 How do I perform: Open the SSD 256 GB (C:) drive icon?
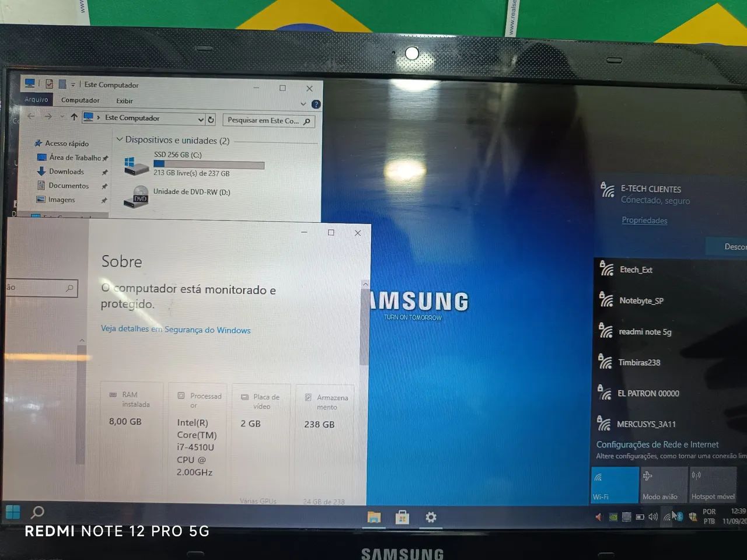137,165
